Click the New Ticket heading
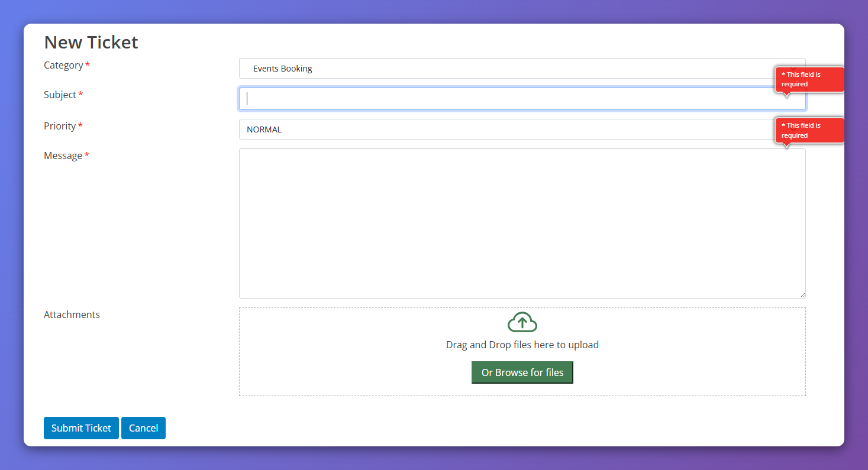 [x=91, y=43]
